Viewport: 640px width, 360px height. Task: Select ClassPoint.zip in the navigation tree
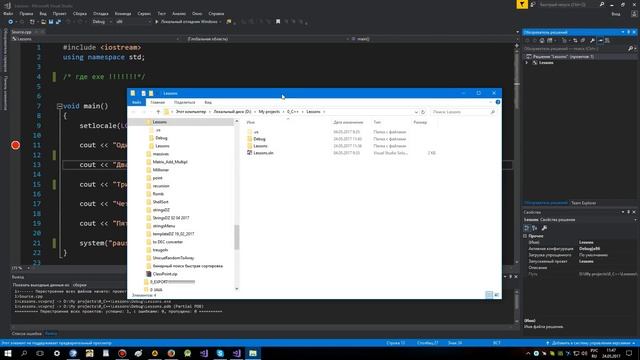tap(162, 274)
